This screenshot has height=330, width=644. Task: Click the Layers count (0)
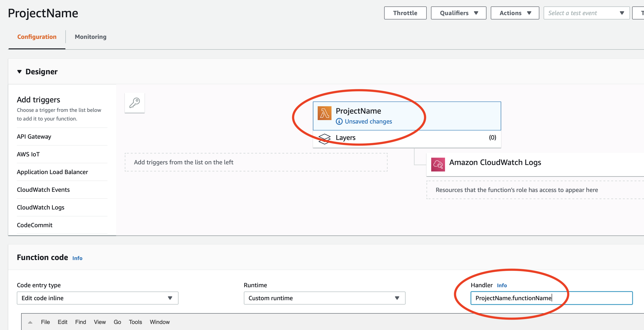pyautogui.click(x=492, y=137)
